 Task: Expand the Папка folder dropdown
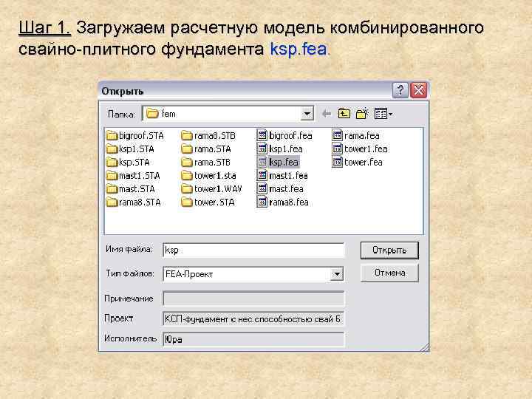point(307,114)
